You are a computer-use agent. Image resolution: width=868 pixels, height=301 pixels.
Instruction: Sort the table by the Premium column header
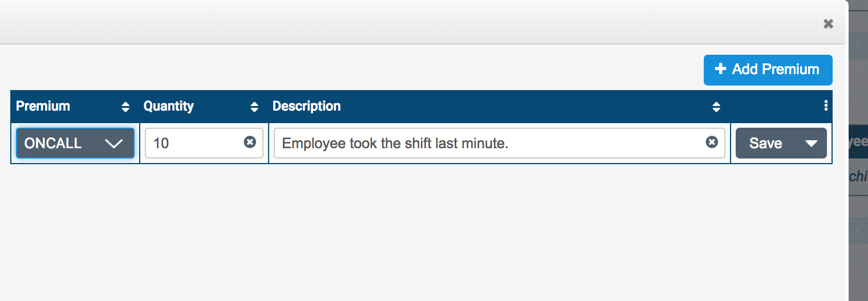click(43, 106)
